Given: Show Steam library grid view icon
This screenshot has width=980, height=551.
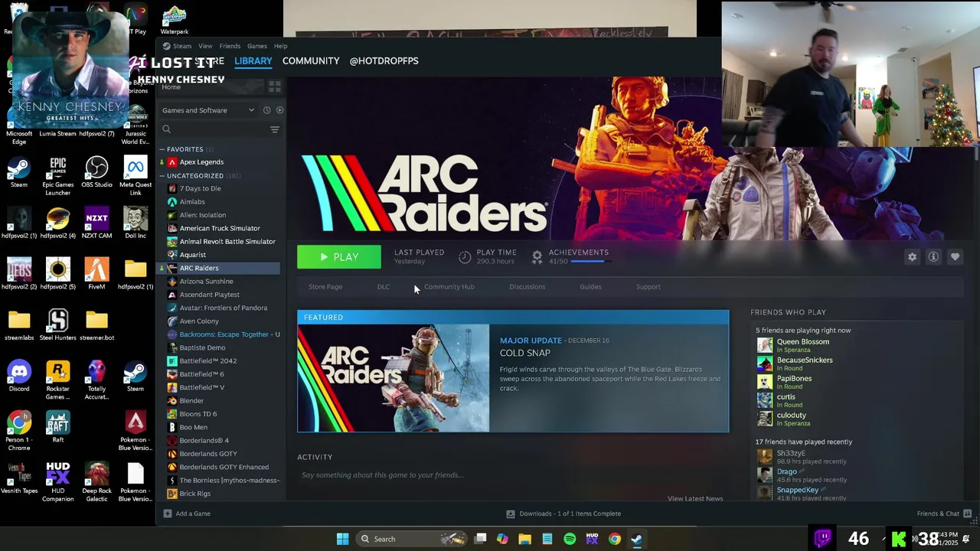Looking at the screenshot, I should click(275, 86).
